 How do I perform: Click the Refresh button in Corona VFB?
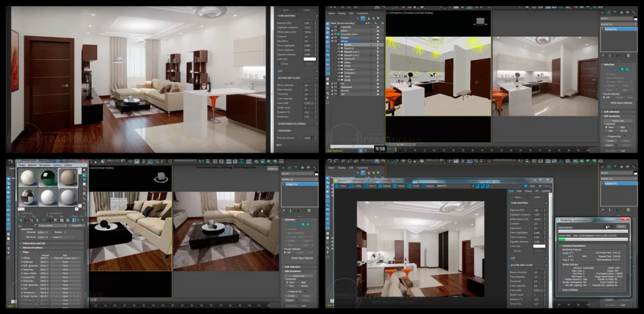pos(388,186)
